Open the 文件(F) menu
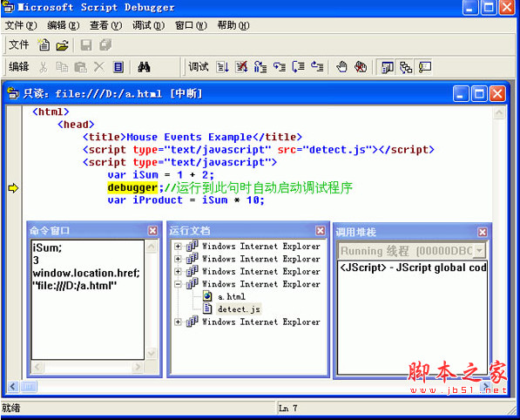 pos(21,25)
